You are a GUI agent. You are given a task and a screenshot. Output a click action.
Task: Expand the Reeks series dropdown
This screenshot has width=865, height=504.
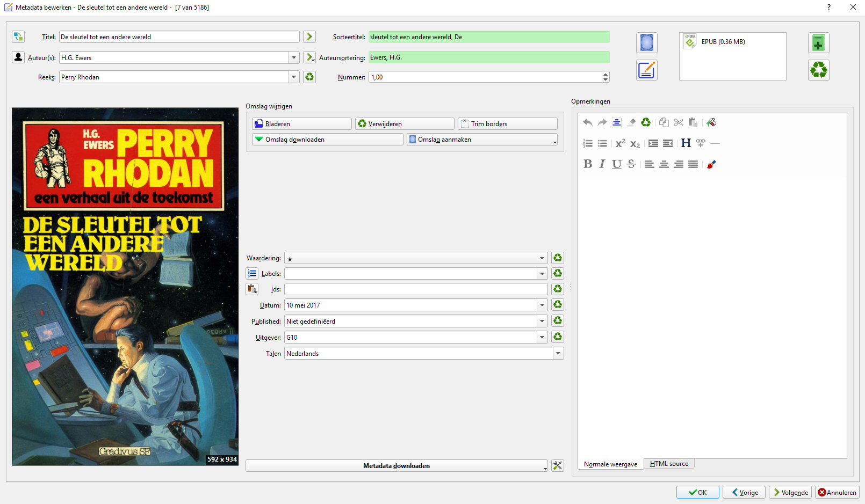(294, 77)
